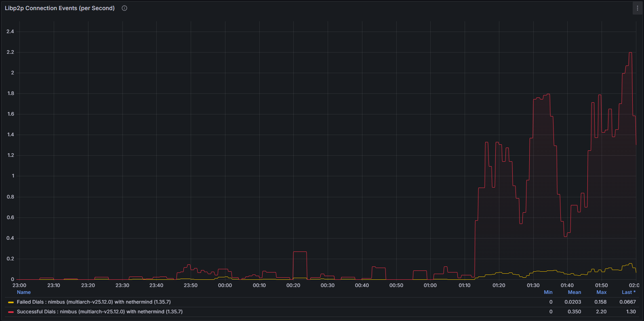Click the 2.20 max value for Successful Dials
The height and width of the screenshot is (321, 644).
[601, 312]
